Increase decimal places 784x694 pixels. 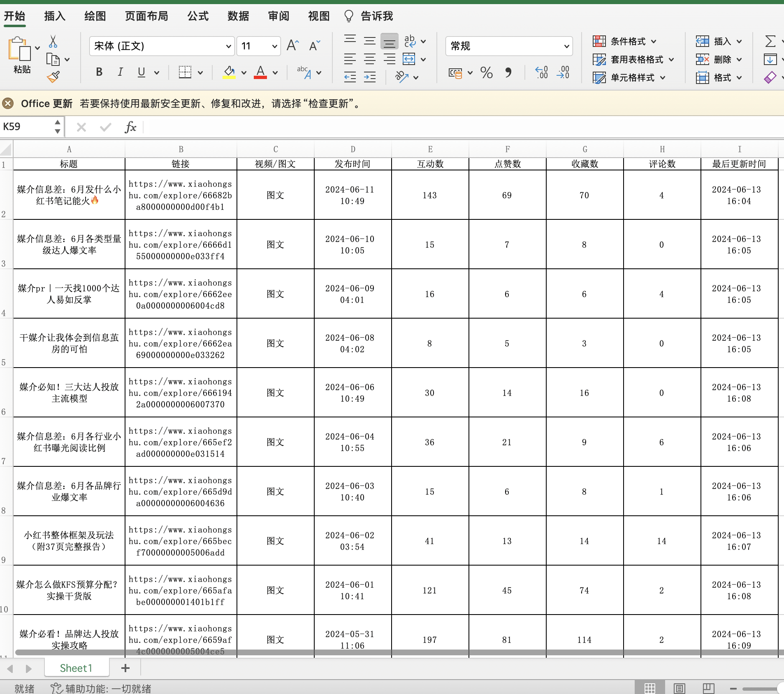click(x=542, y=72)
